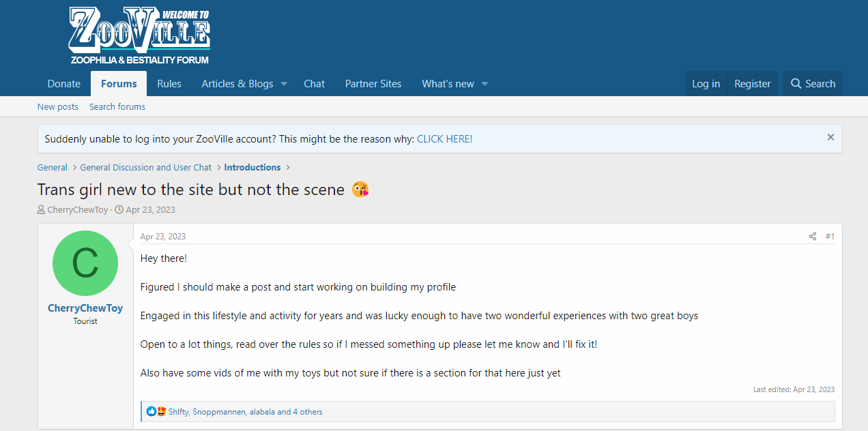This screenshot has height=431, width=868.
Task: Open the Chat navigation tab
Action: coord(314,84)
